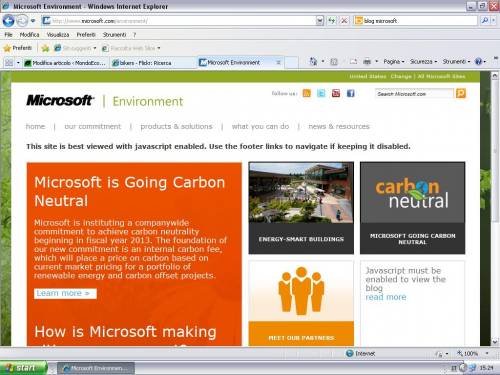
Task: Open the ? help menu
Action: [134, 35]
